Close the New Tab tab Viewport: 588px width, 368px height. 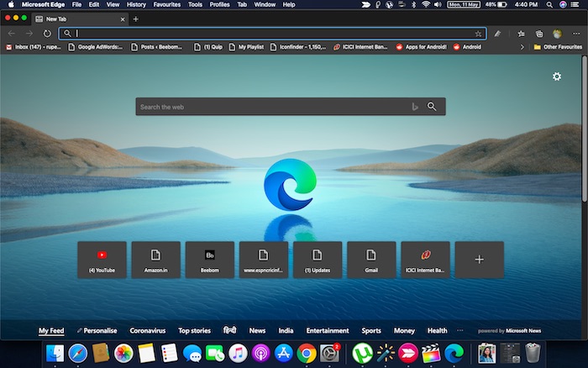coord(123,19)
